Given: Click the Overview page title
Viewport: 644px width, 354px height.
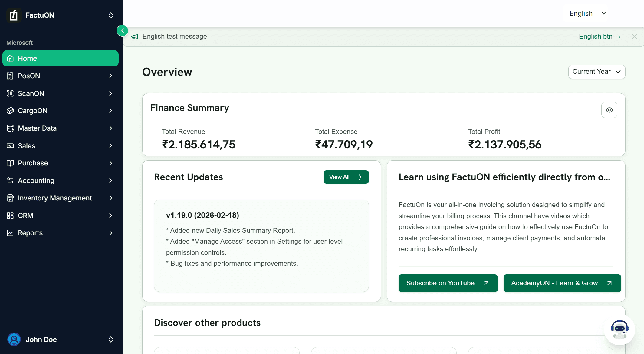Looking at the screenshot, I should pyautogui.click(x=167, y=72).
